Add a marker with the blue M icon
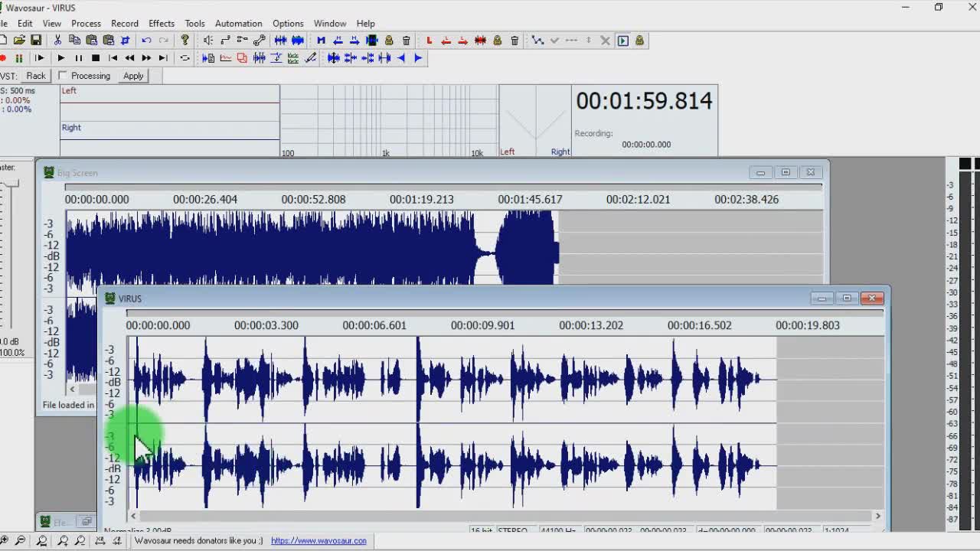Screen dimensions: 980x551 321,40
